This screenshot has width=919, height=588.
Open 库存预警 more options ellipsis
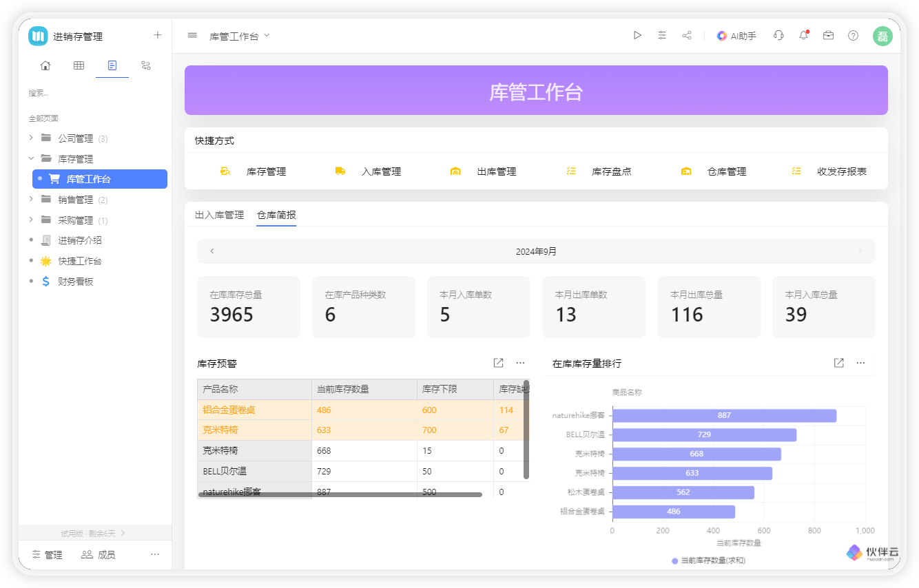click(520, 363)
